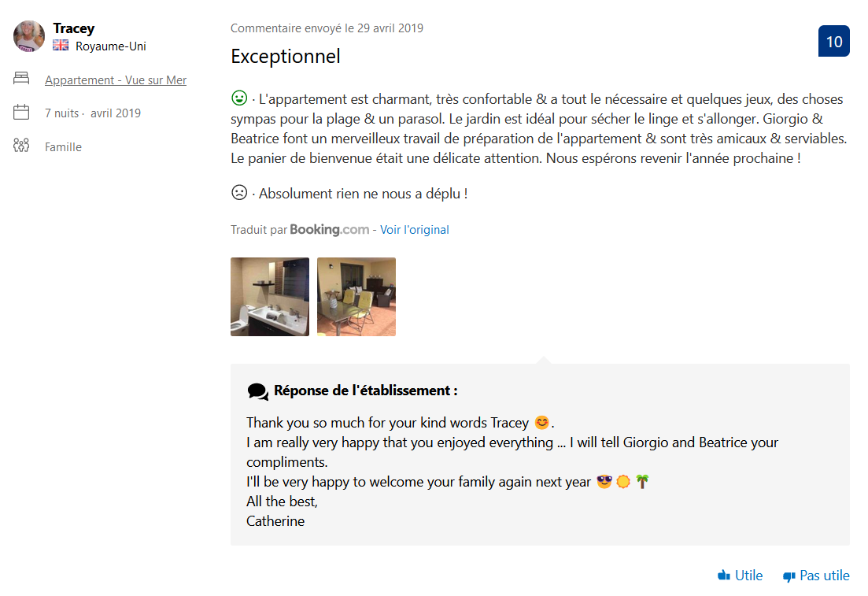868x596 pixels.
Task: Click the bed icon beside apartment name
Action: click(21, 79)
